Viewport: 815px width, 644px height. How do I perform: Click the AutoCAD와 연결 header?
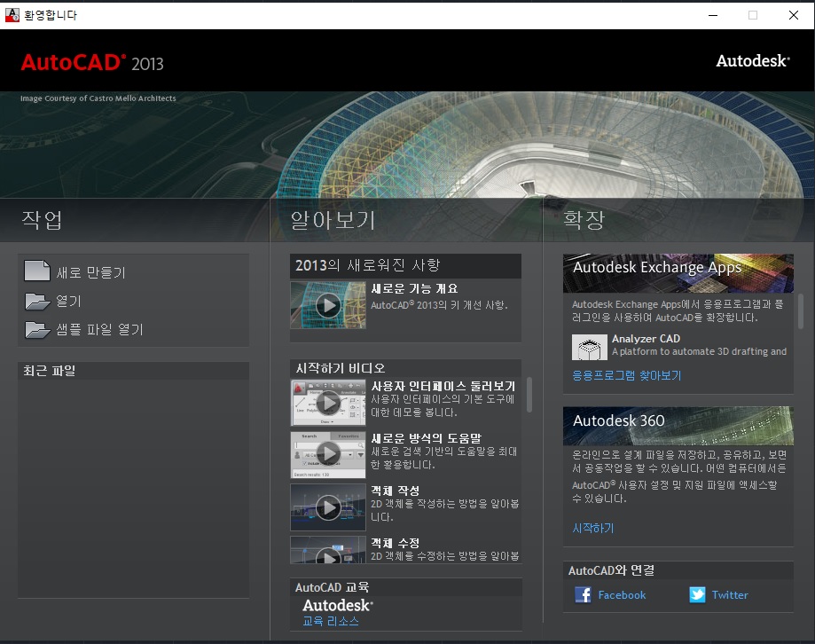coord(678,570)
